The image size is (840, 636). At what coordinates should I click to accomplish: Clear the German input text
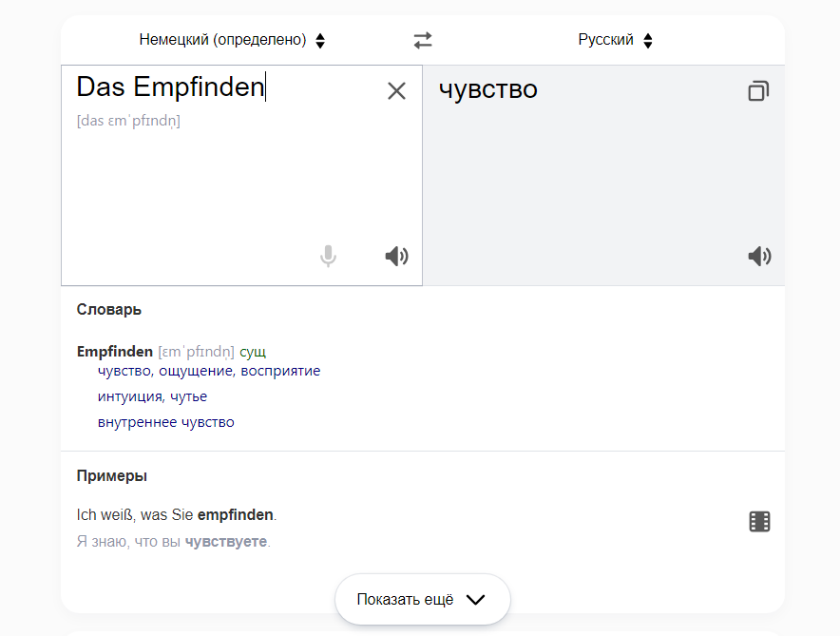[396, 90]
